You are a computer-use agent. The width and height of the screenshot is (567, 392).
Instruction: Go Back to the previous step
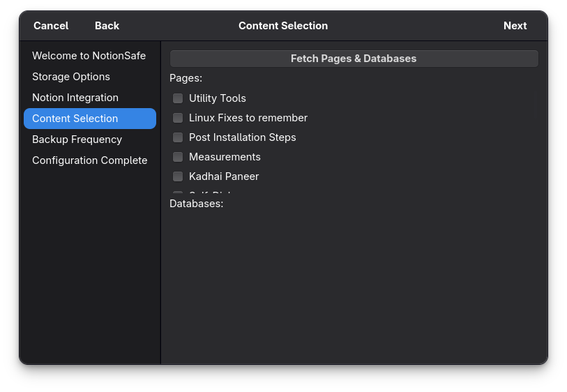pyautogui.click(x=107, y=26)
